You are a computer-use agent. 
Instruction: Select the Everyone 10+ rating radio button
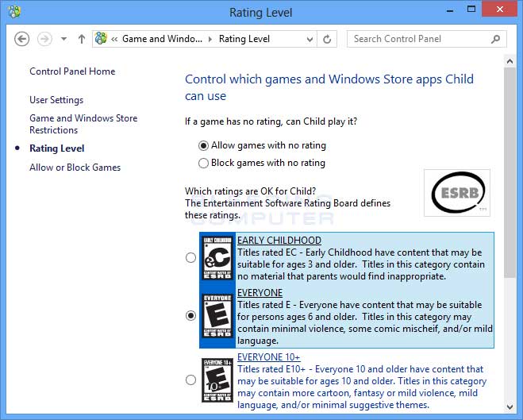click(190, 380)
